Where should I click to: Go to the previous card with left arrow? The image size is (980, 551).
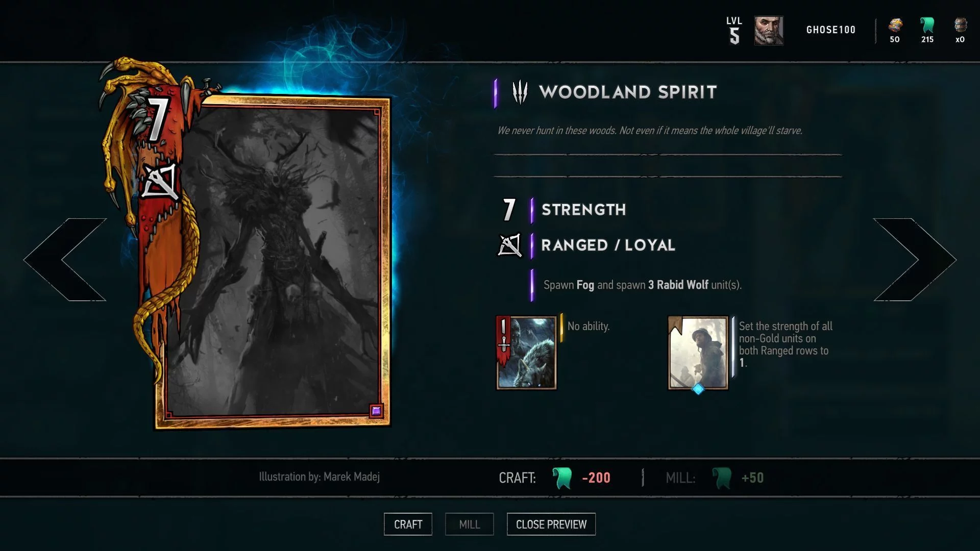coord(65,260)
